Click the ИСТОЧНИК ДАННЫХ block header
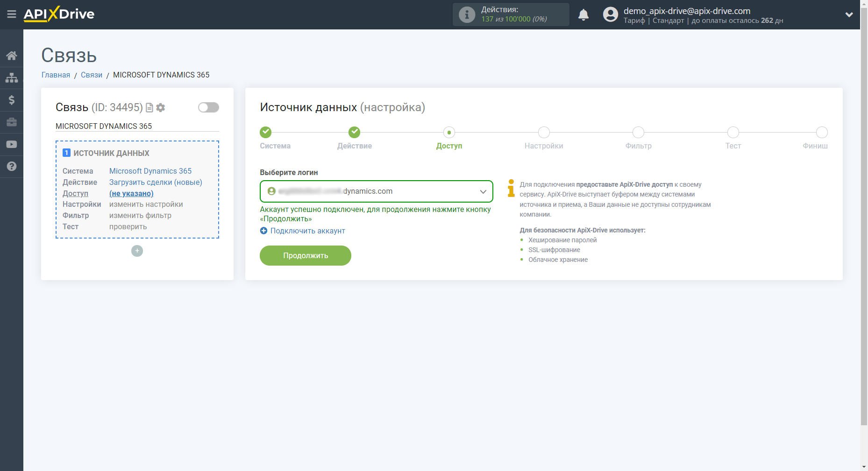Viewport: 868px width, 471px height. pos(111,153)
